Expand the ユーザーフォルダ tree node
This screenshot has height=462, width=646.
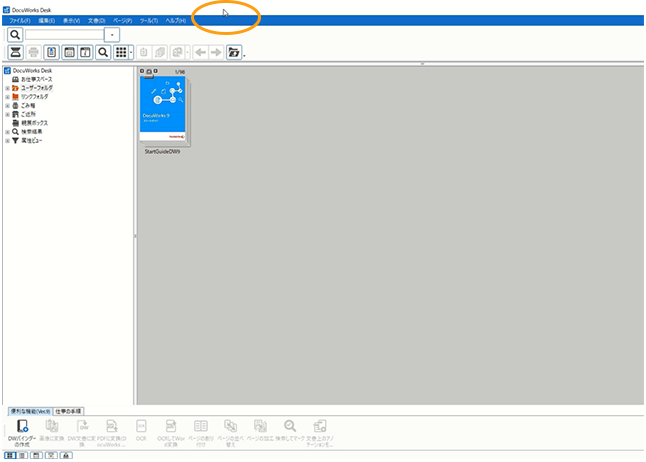(x=7, y=88)
